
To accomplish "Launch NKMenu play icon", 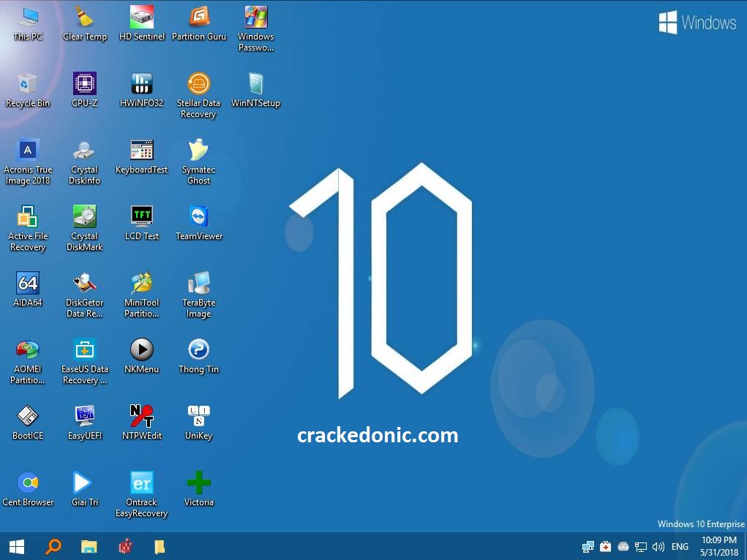I will point(141,356).
